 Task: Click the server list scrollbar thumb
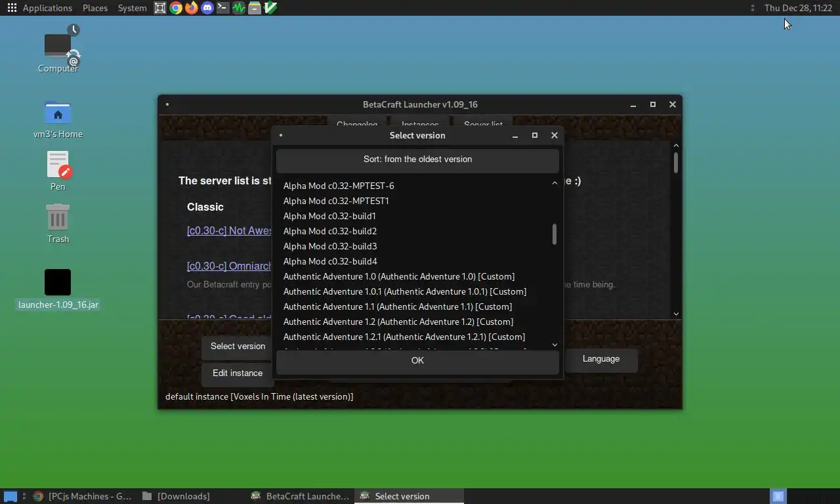[x=676, y=163]
